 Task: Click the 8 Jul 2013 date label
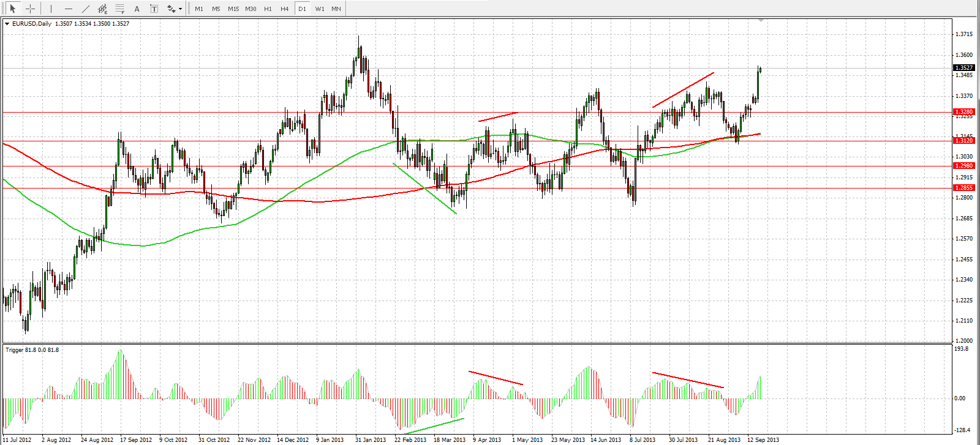tap(643, 439)
